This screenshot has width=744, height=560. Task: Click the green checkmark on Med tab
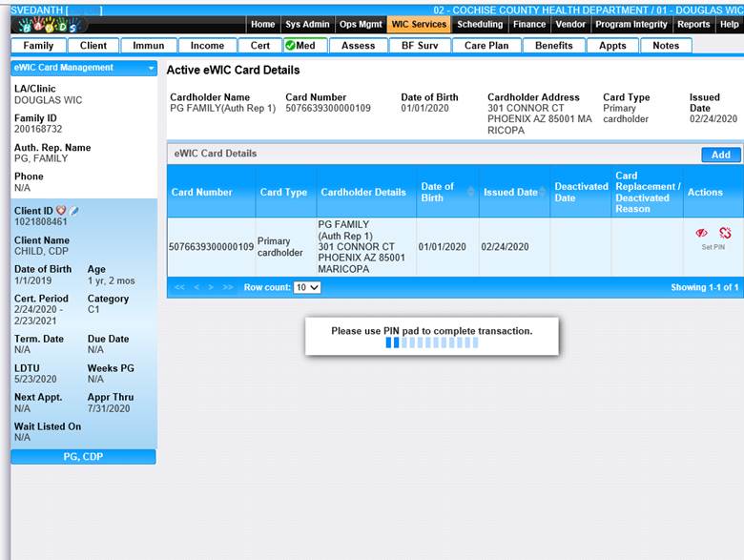pyautogui.click(x=290, y=46)
